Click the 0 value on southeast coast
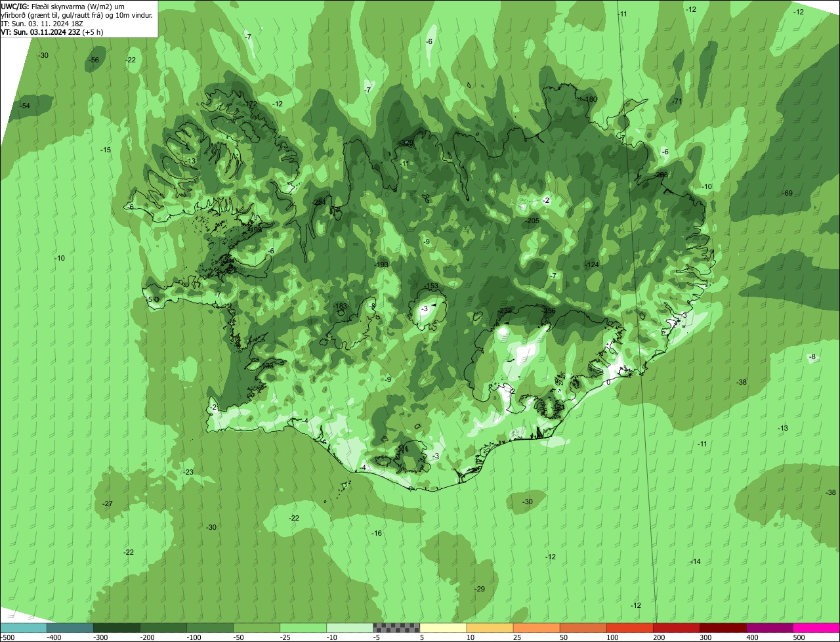840x642 pixels. tap(608, 381)
